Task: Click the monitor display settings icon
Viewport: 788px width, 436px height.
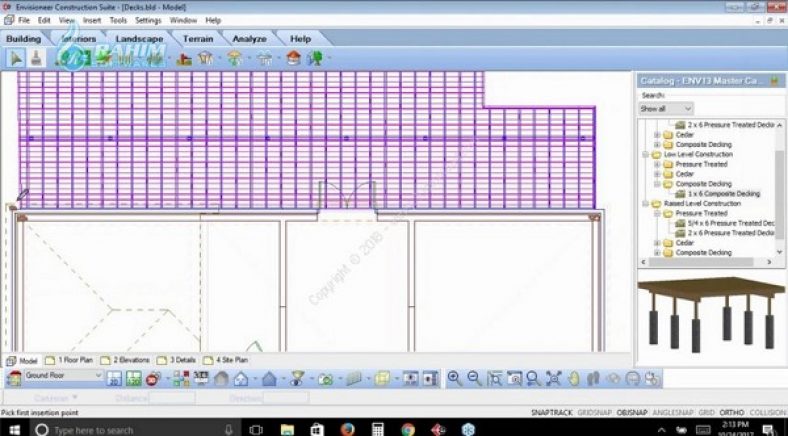Action: 201,378
